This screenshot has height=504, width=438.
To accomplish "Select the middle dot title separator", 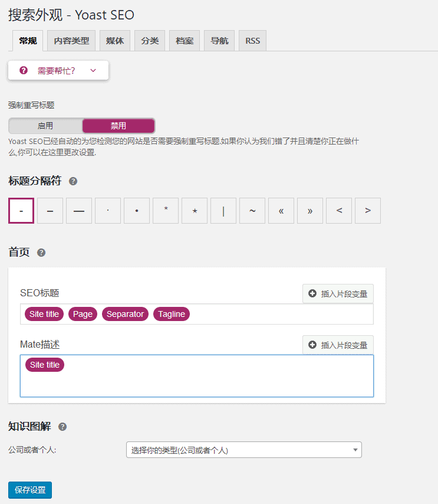I will [x=108, y=211].
